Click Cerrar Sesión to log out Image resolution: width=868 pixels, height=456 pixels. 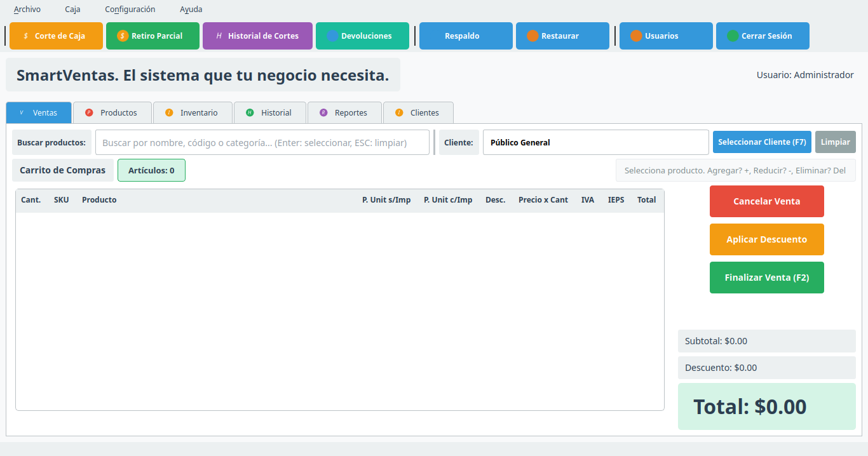click(763, 36)
